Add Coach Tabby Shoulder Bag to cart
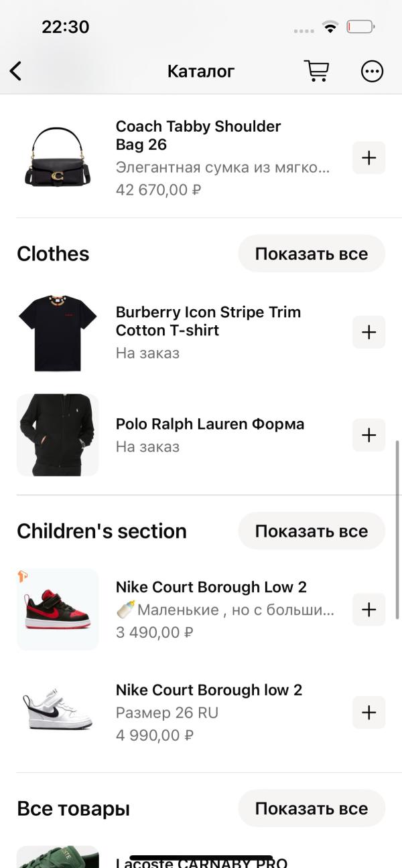Image resolution: width=402 pixels, height=868 pixels. [x=369, y=158]
